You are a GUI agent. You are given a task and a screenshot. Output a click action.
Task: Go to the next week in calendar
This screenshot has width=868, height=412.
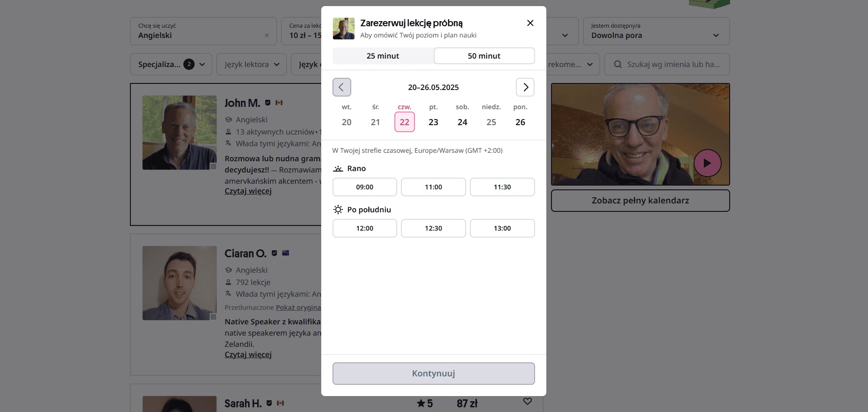coord(525,87)
